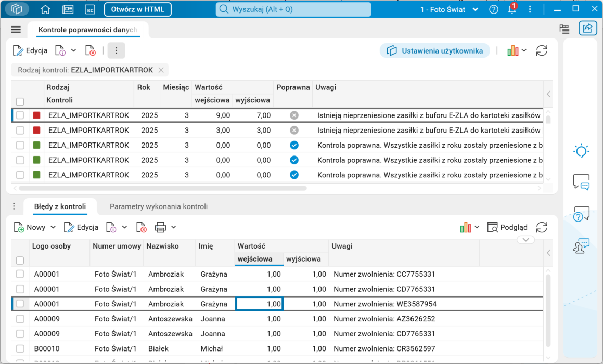Expand the Nowy button dropdown arrow
The height and width of the screenshot is (364, 603).
pyautogui.click(x=53, y=227)
